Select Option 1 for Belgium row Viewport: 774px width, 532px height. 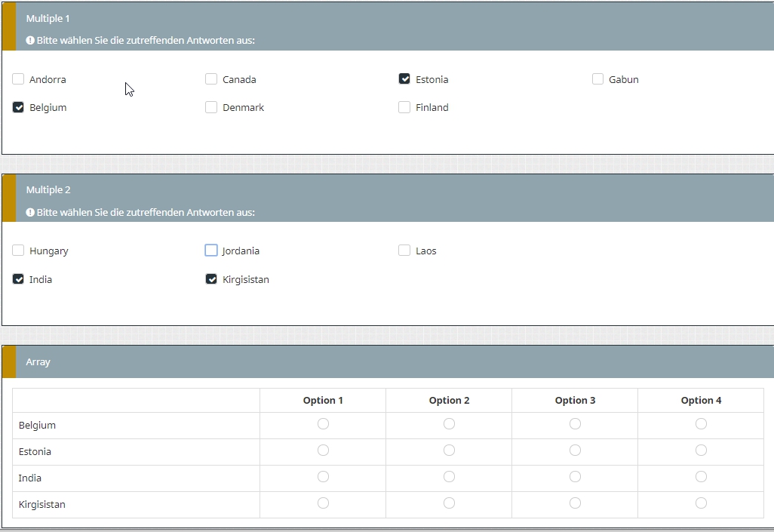click(x=323, y=424)
